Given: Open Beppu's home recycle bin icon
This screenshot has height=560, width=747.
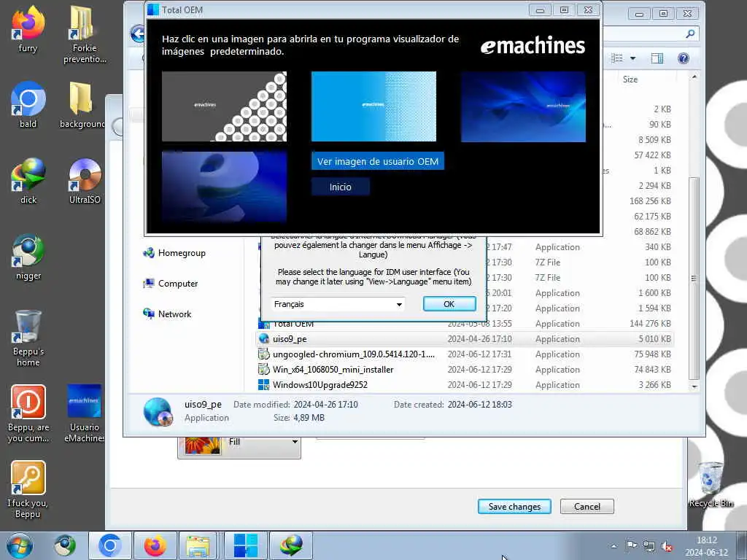Looking at the screenshot, I should point(28,338).
